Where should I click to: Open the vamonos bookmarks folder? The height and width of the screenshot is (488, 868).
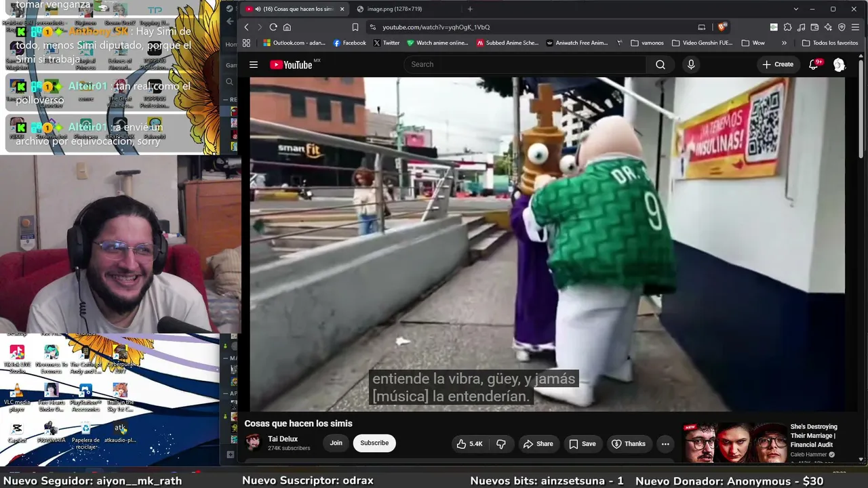[x=647, y=43]
